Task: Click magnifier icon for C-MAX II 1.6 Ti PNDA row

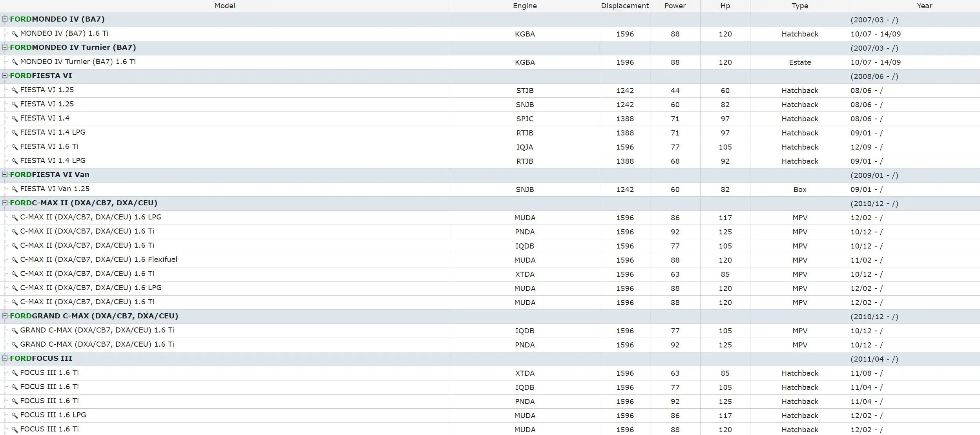Action: 15,232
